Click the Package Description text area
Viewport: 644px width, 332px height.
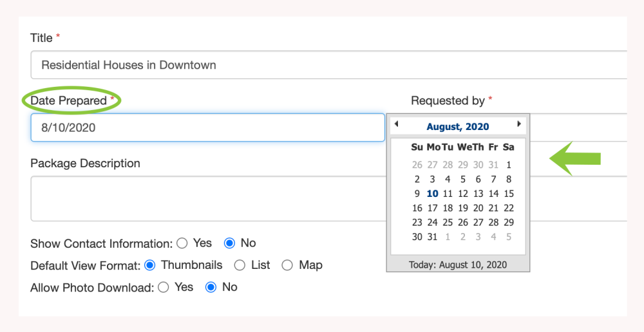click(206, 198)
